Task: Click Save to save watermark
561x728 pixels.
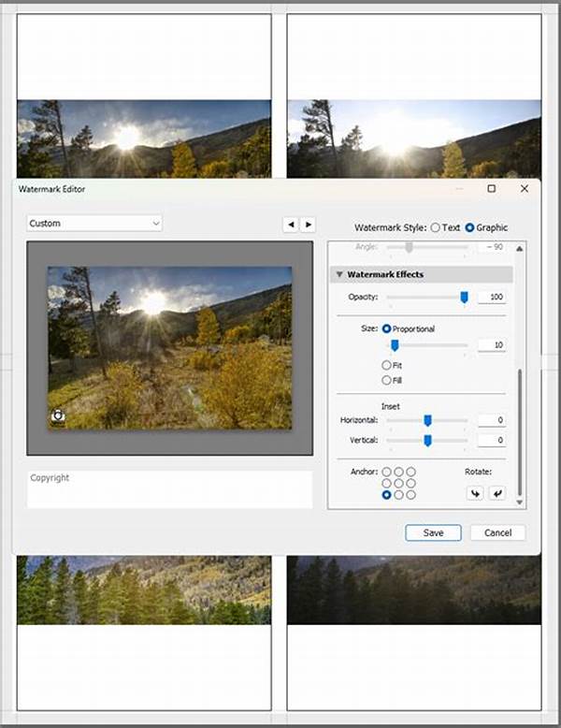Action: pyautogui.click(x=433, y=532)
